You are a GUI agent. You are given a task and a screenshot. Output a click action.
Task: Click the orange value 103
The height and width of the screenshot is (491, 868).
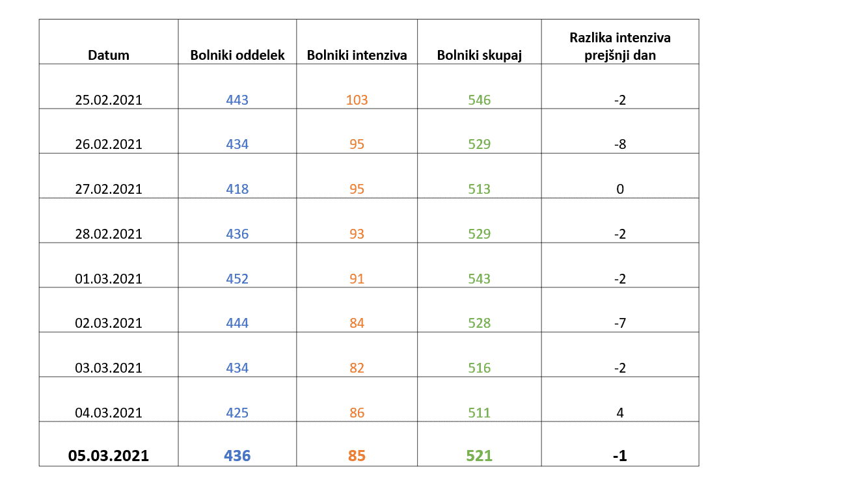point(357,100)
